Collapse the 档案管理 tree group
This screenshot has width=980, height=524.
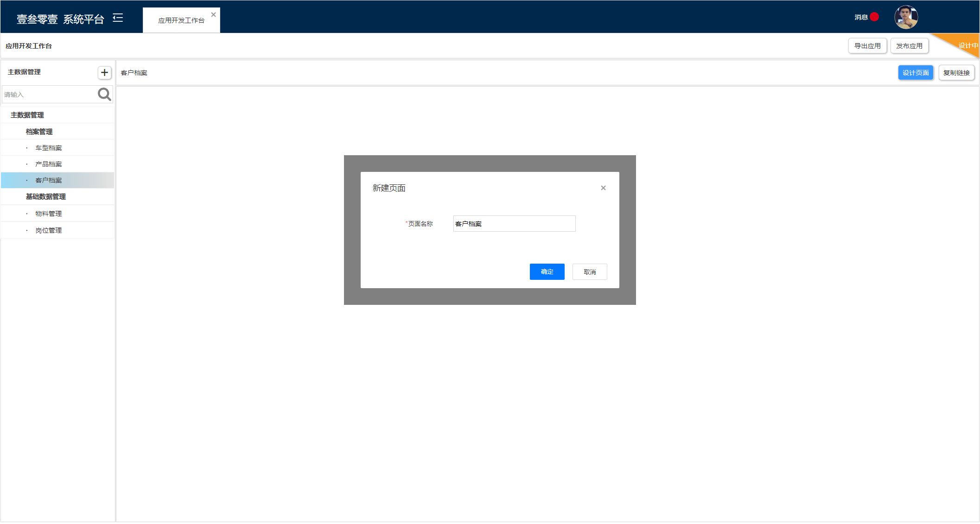(x=39, y=132)
